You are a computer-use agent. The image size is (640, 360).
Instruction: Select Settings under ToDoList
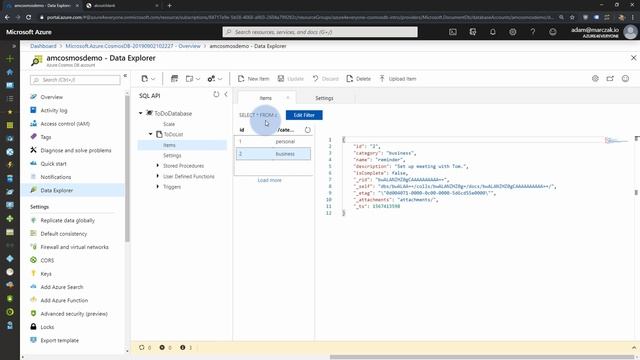click(x=172, y=156)
